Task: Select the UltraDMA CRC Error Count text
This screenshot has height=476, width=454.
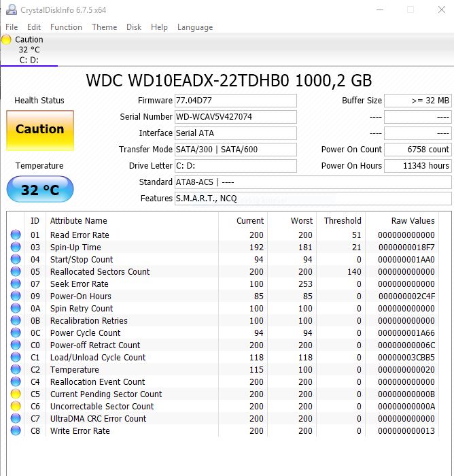Action: point(99,419)
